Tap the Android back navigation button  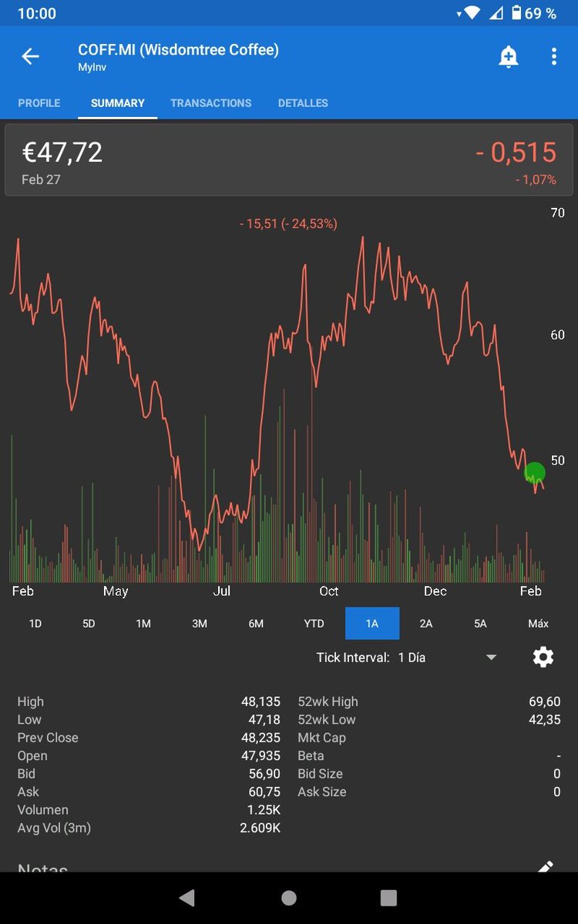[x=187, y=898]
